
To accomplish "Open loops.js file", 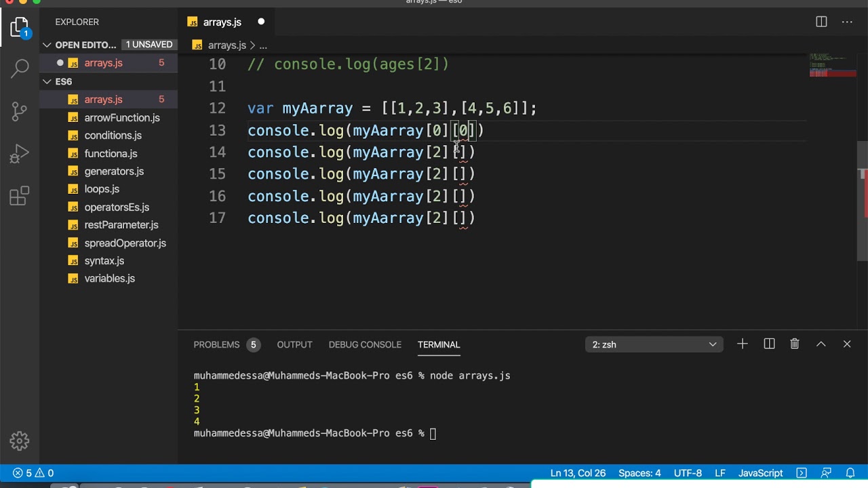I will pyautogui.click(x=102, y=189).
